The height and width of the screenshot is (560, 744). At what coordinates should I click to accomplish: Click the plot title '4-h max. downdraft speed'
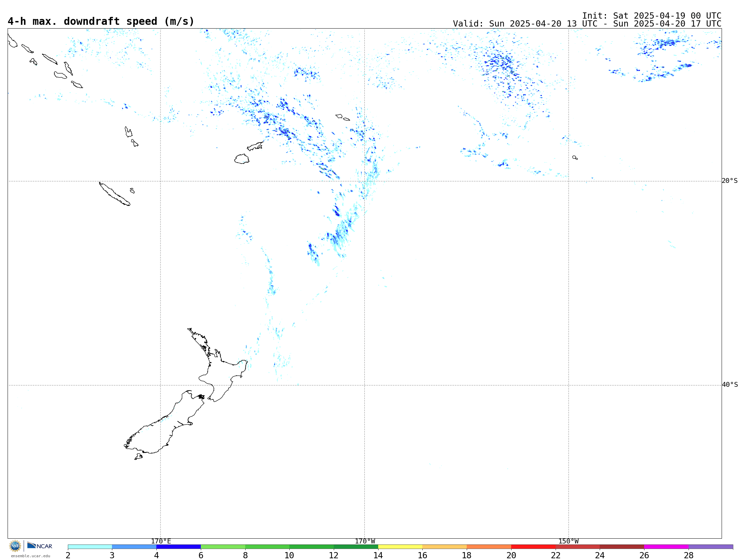click(x=101, y=21)
